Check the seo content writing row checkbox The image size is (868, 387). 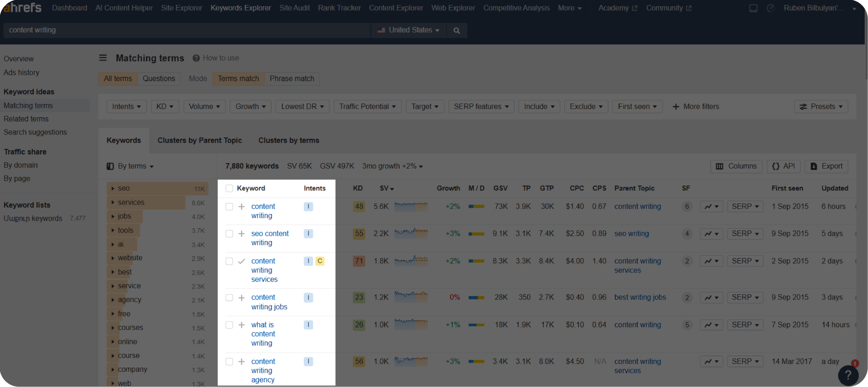point(229,233)
